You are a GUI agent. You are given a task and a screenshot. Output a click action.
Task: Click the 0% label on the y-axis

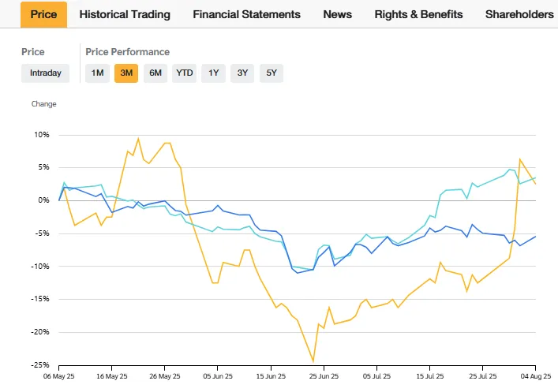(43, 200)
